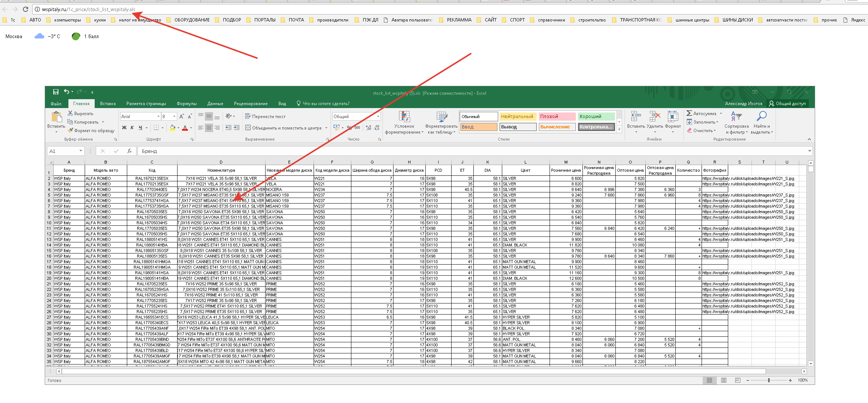Open Sort and Filter (Сортировка и фильтр)
This screenshot has width=868, height=403.
tap(736, 122)
